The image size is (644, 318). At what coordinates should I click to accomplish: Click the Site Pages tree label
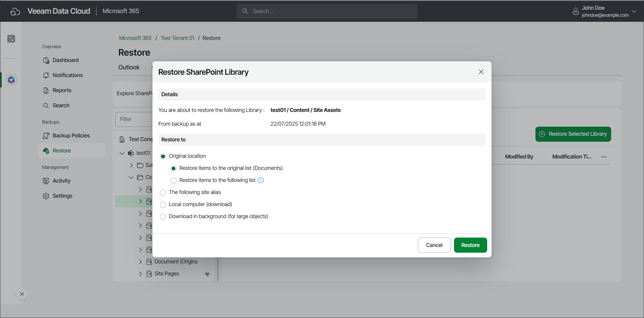(167, 274)
